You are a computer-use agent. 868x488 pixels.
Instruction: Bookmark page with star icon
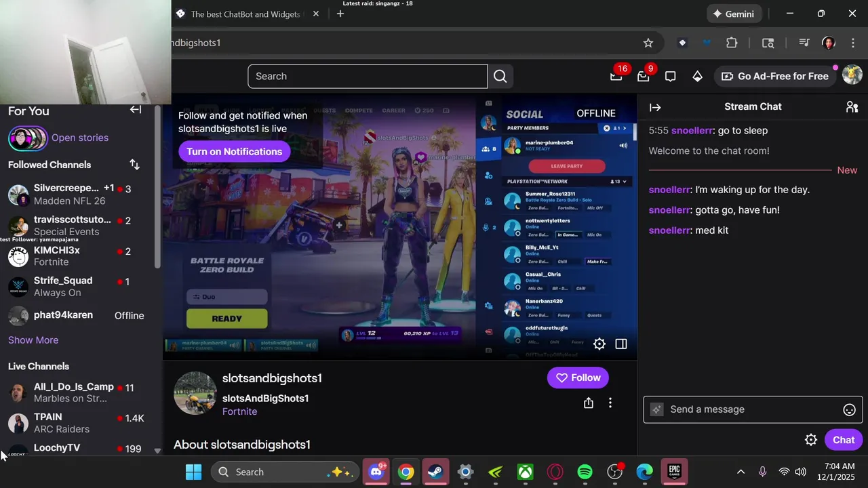click(x=648, y=43)
